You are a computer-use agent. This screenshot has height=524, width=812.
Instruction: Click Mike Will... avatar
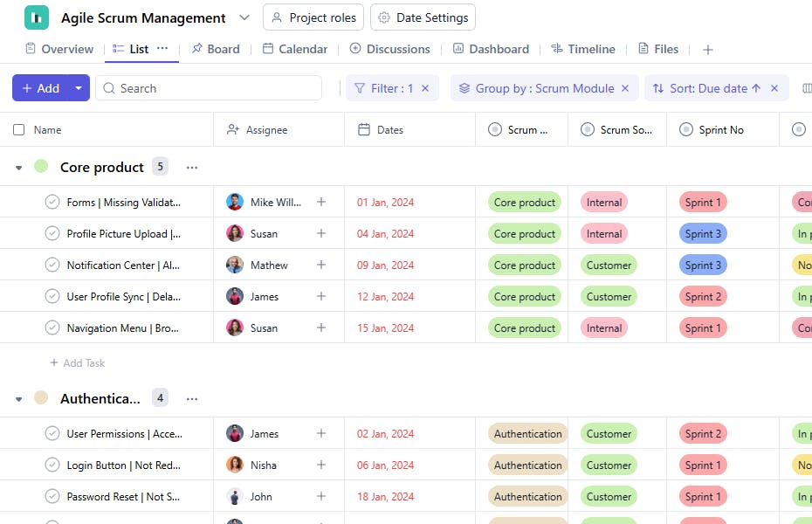coord(235,202)
